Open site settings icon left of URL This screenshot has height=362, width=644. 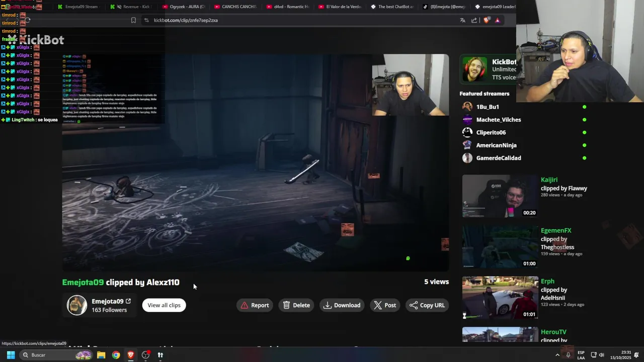(146, 20)
